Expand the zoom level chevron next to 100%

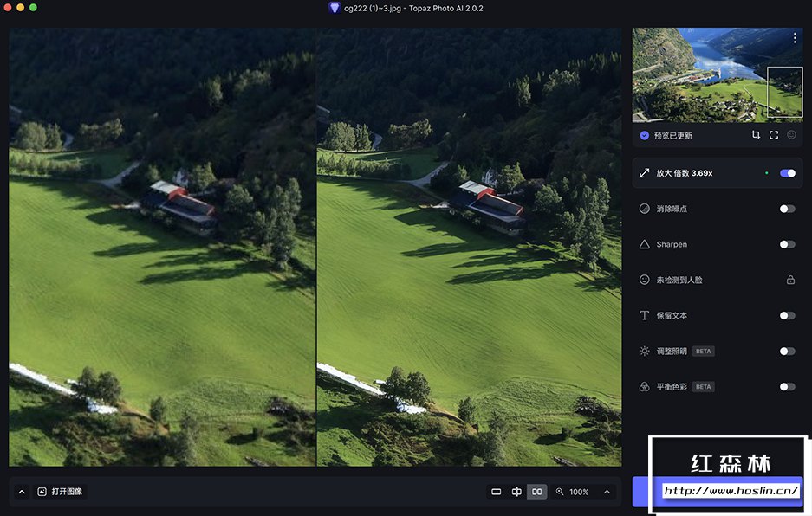coord(607,492)
